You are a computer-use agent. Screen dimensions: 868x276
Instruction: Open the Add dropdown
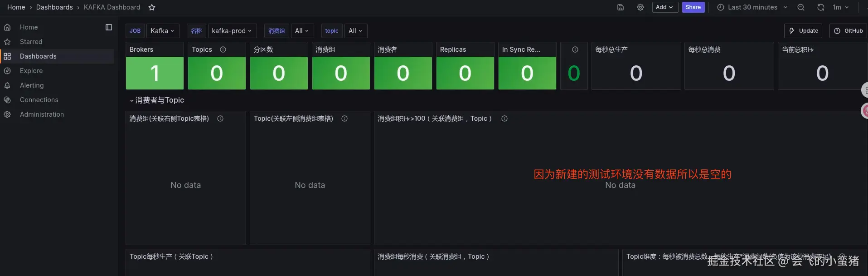664,7
